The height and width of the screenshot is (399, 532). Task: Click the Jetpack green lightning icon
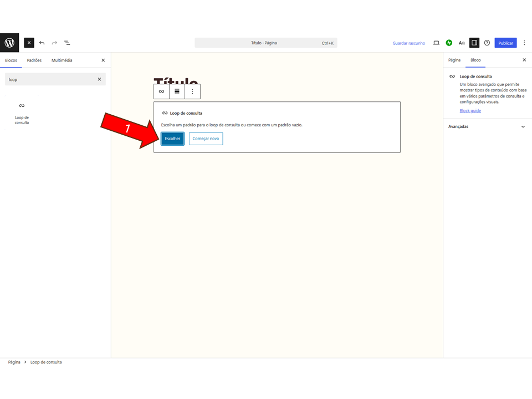click(449, 43)
